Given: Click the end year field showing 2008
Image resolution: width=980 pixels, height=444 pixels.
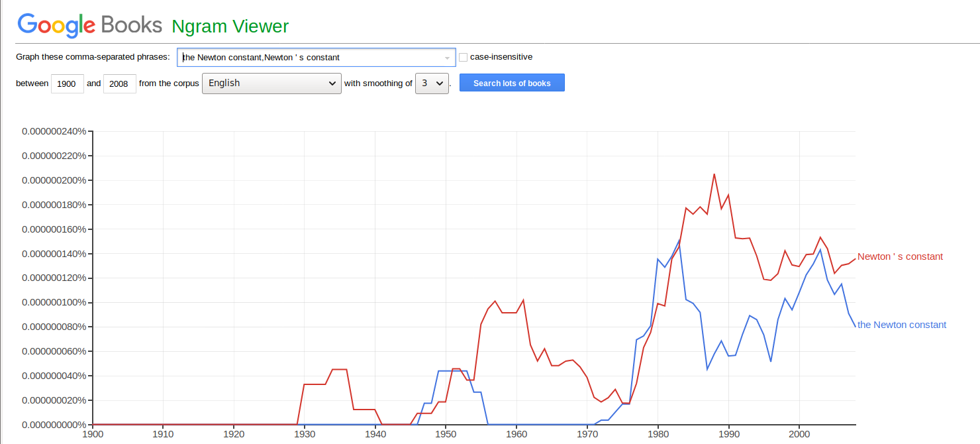Looking at the screenshot, I should click(x=120, y=83).
